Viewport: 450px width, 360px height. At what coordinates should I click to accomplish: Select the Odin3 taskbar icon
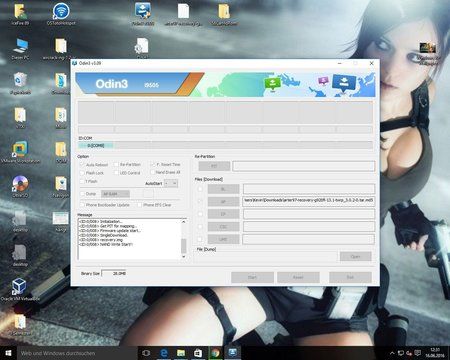click(233, 353)
